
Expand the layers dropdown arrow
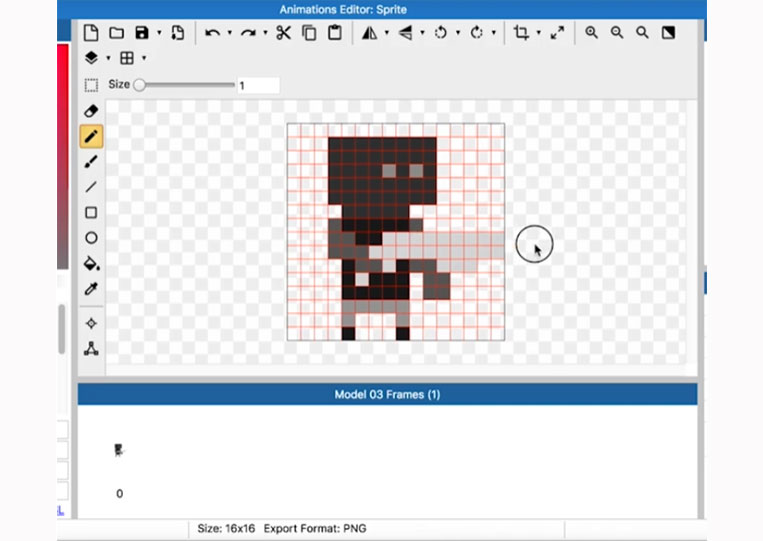pos(109,58)
